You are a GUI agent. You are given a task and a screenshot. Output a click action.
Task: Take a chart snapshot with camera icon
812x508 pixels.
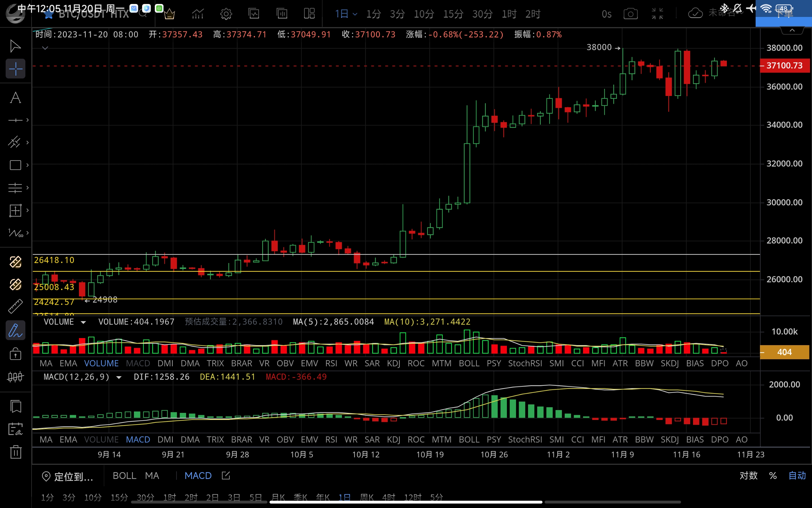coord(630,14)
